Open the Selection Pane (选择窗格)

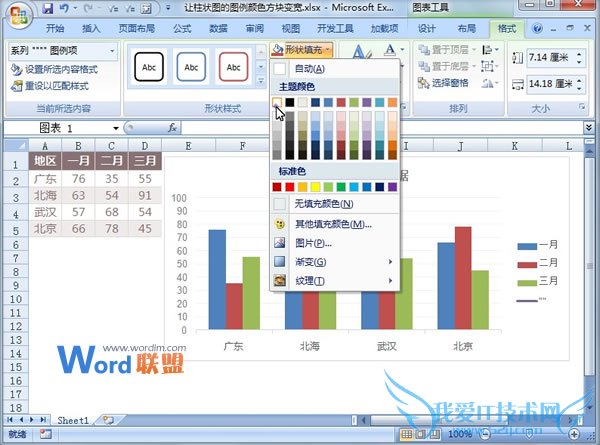click(x=443, y=83)
